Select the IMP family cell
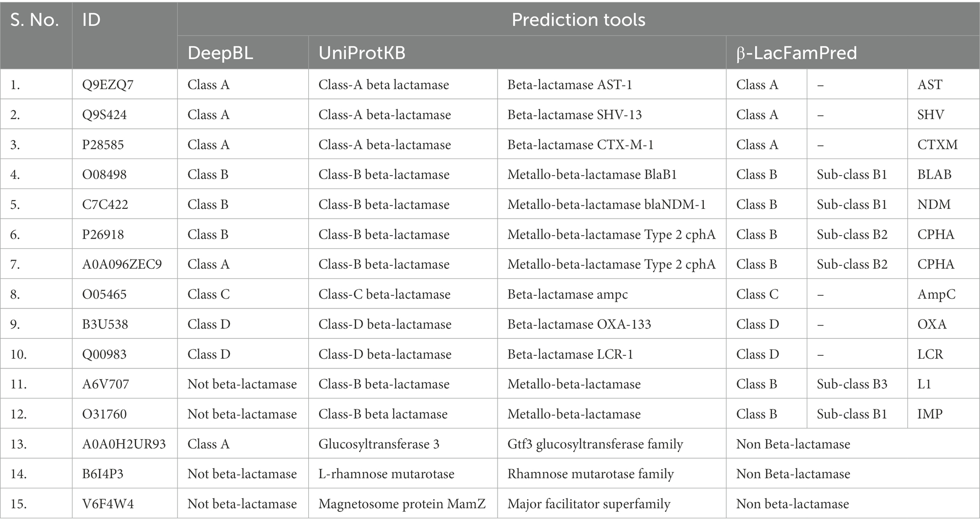 point(943,414)
